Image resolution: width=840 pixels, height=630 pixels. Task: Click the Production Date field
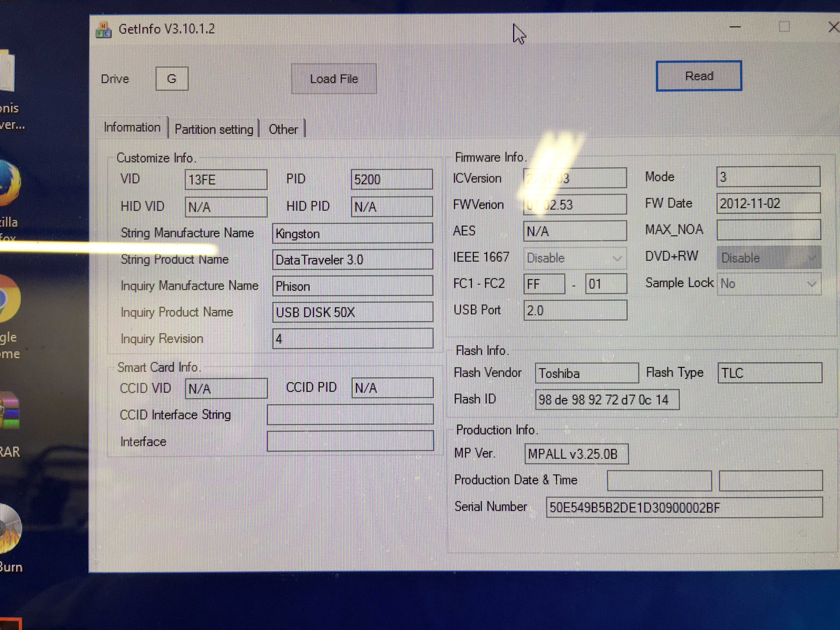pyautogui.click(x=659, y=480)
